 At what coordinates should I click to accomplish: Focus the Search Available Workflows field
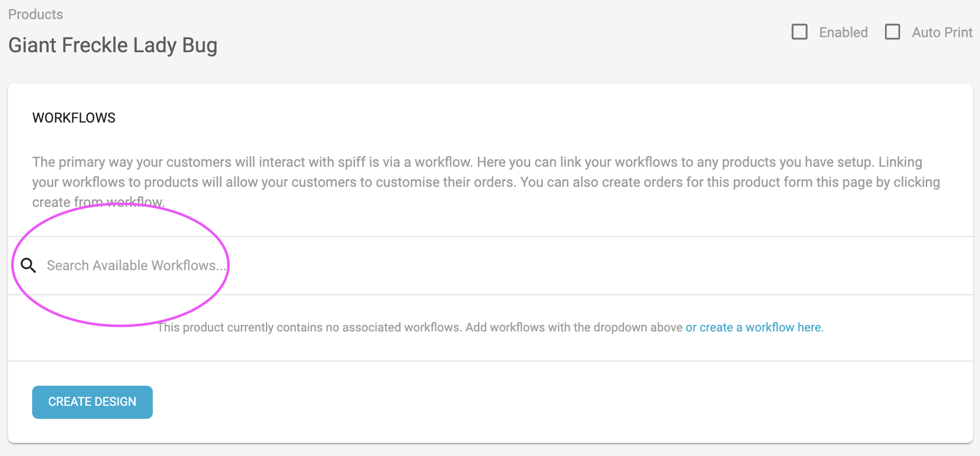point(490,265)
